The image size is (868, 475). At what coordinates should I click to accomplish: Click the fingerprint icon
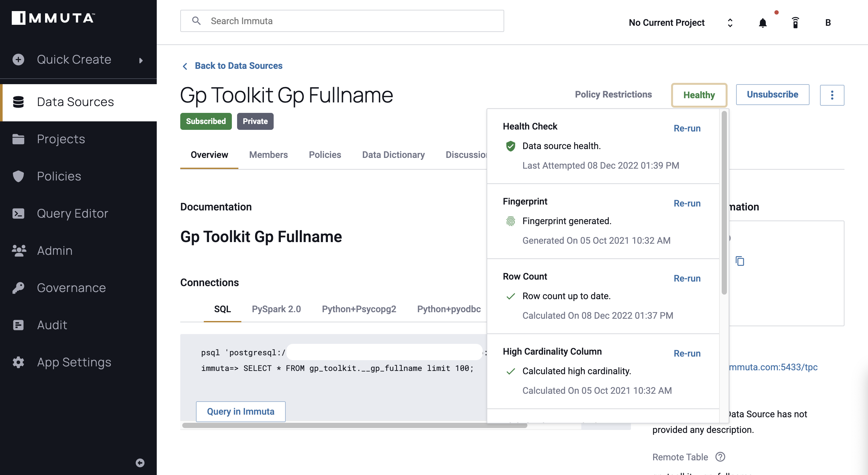510,221
